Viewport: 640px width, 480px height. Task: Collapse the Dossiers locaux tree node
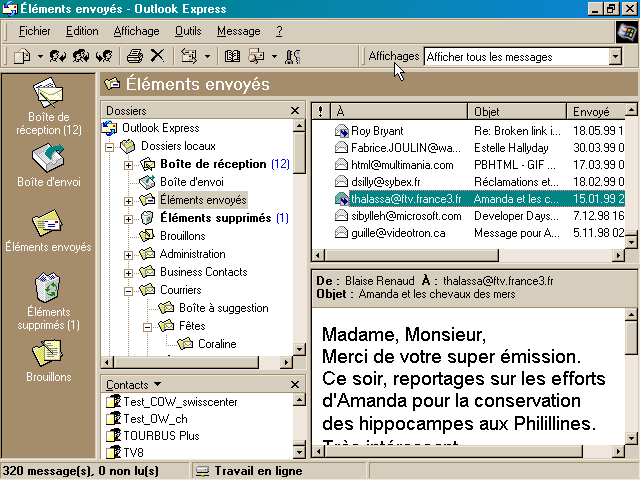(x=109, y=147)
